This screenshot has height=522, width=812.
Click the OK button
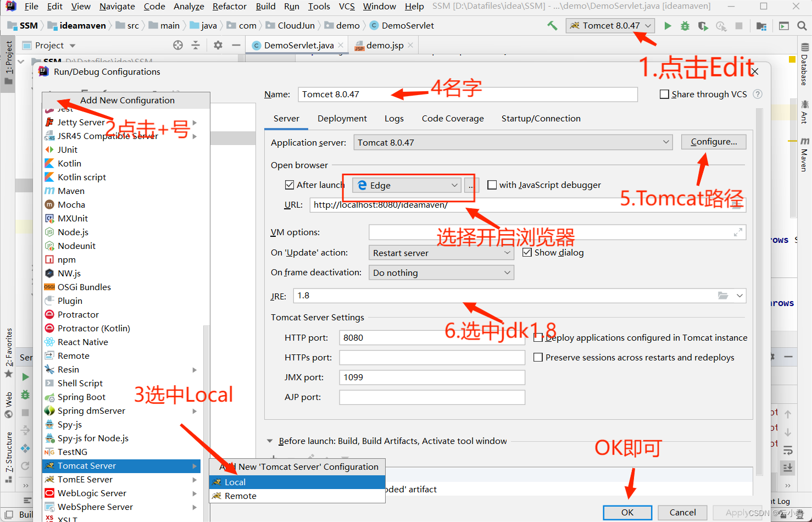627,512
